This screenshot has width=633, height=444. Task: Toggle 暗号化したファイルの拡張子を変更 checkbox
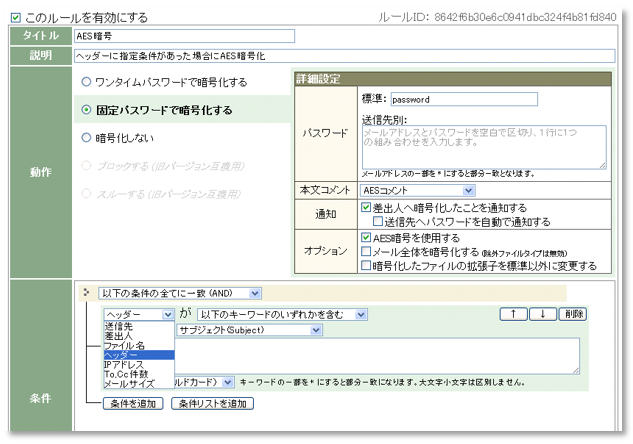(x=366, y=265)
